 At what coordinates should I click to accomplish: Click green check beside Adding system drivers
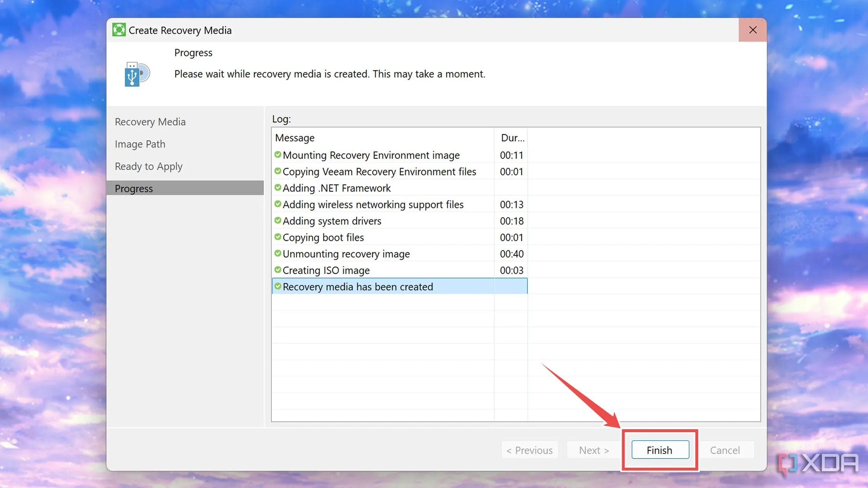(278, 221)
